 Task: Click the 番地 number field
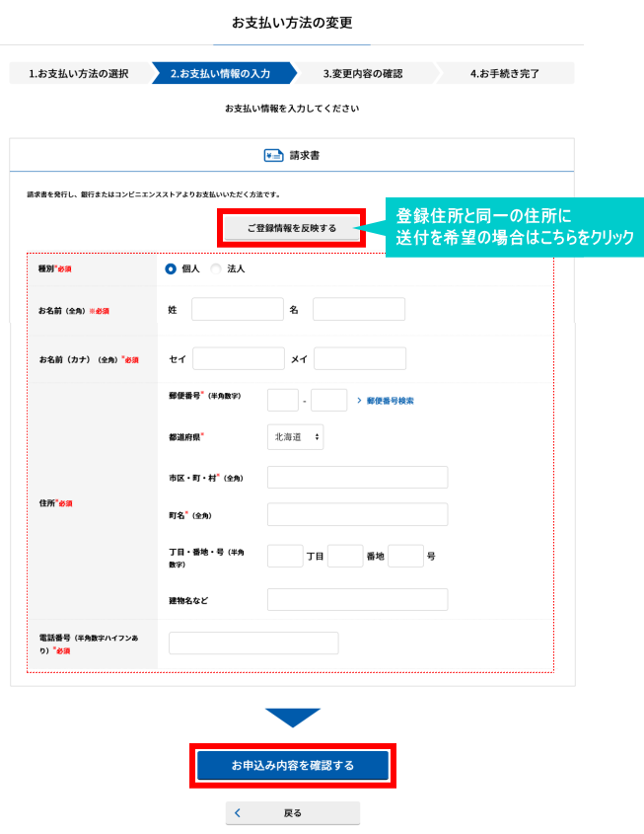345,556
